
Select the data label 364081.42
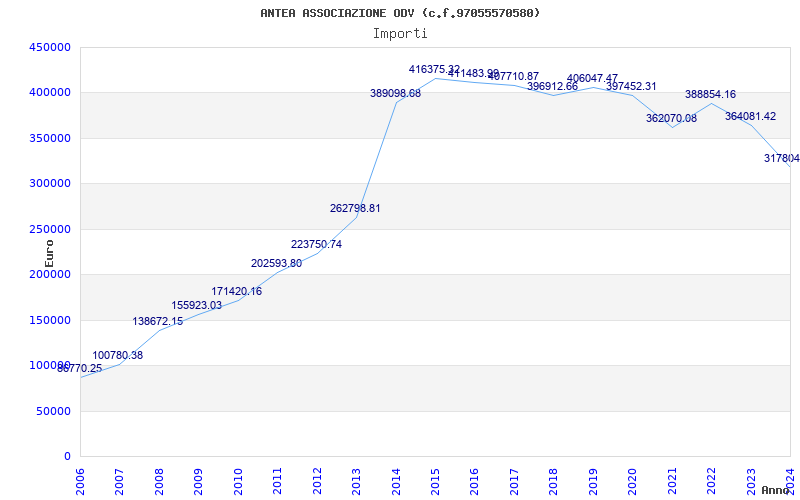(751, 116)
